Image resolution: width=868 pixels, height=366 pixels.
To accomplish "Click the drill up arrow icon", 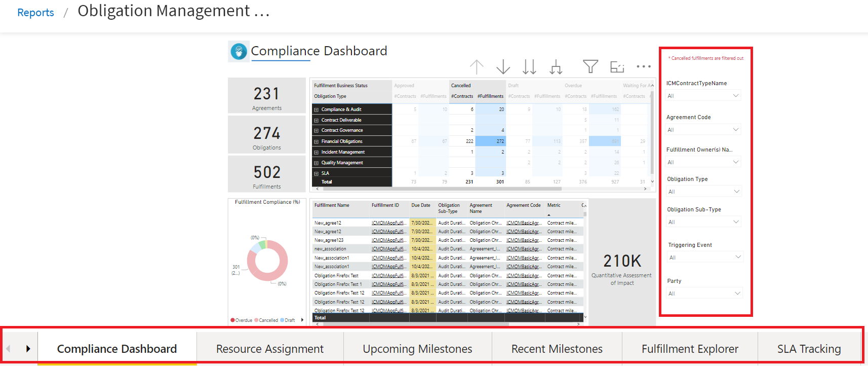I will tap(477, 67).
